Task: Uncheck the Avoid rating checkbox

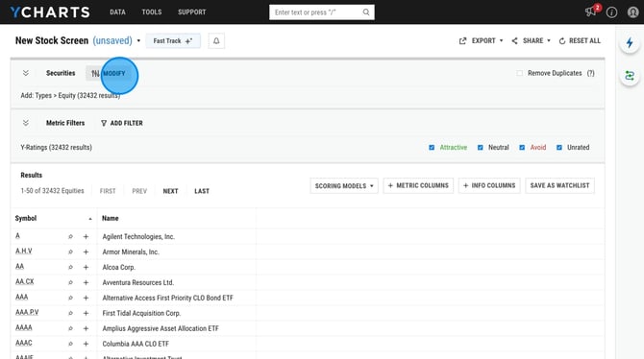Action: pyautogui.click(x=522, y=147)
